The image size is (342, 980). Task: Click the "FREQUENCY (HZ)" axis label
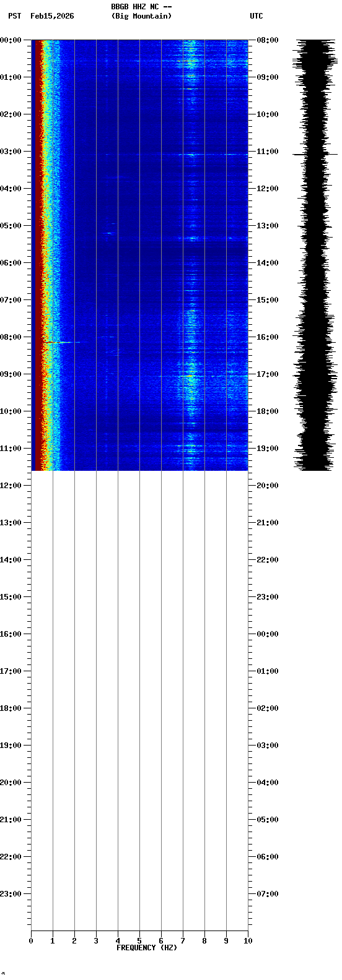point(147,948)
